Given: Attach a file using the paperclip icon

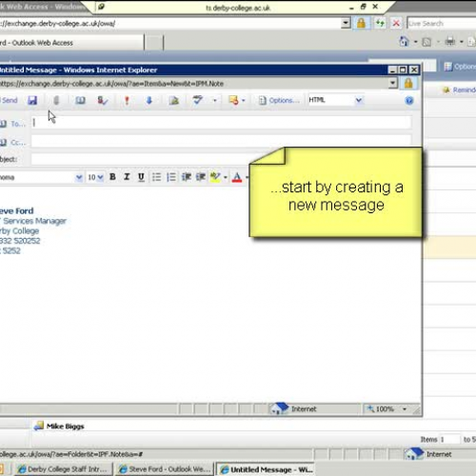Looking at the screenshot, I should click(56, 100).
